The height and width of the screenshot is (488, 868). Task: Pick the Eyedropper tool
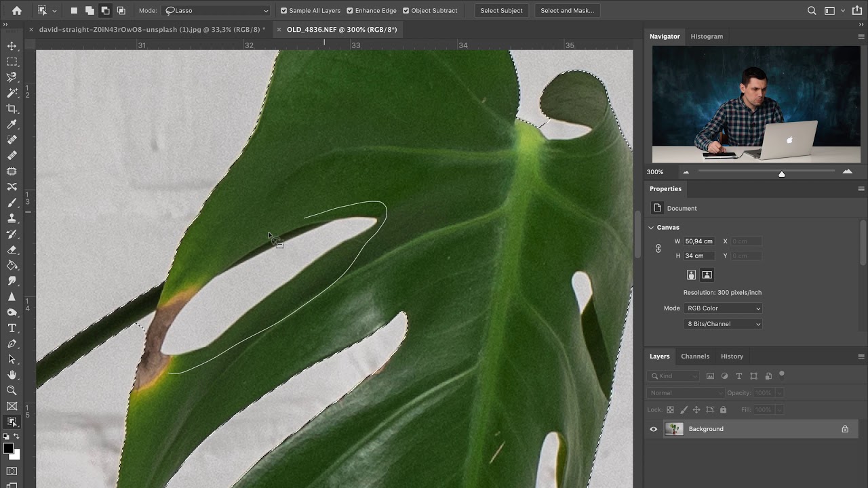pyautogui.click(x=12, y=124)
